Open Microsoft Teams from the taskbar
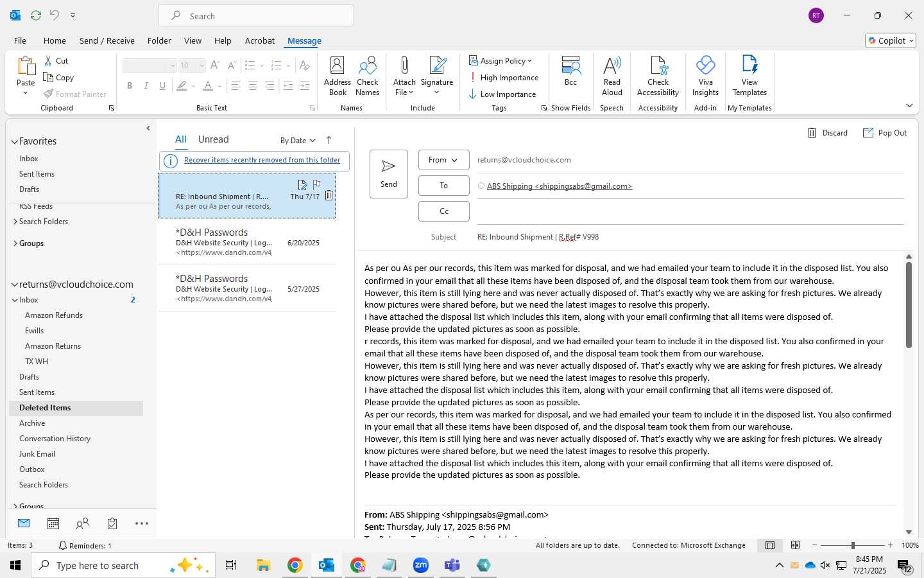924x578 pixels. tap(452, 565)
